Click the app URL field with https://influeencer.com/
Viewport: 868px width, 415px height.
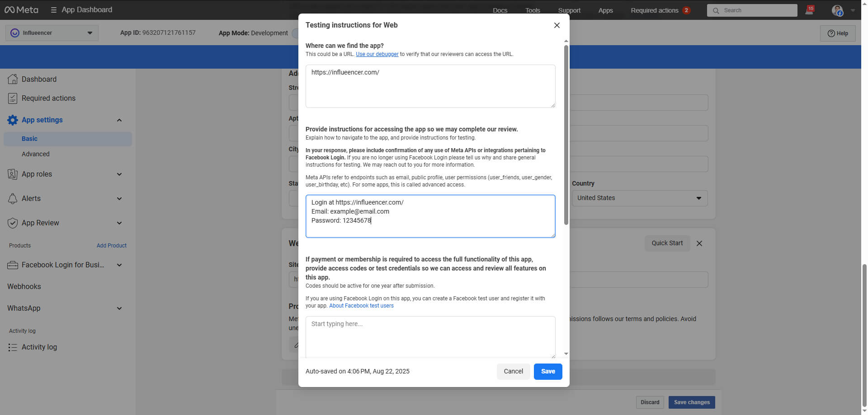click(430, 86)
